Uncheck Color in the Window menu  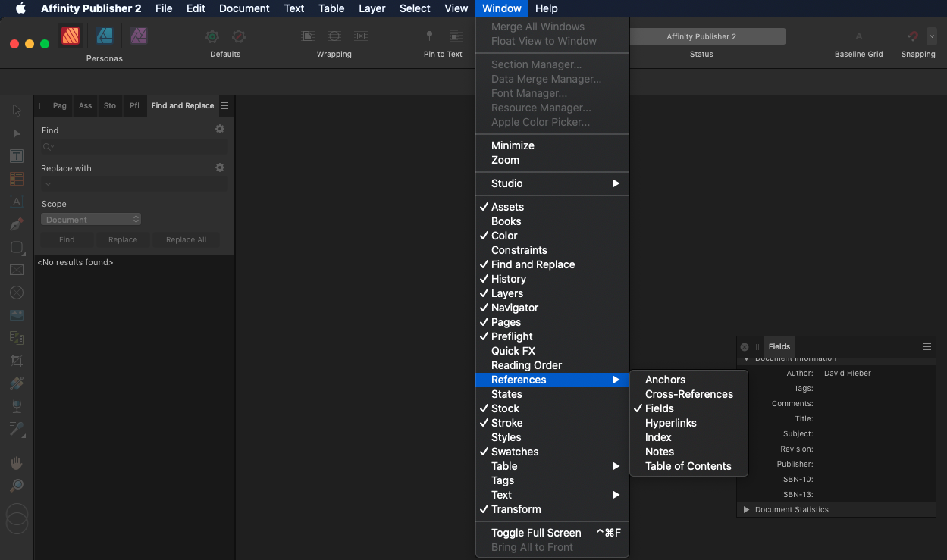point(552,236)
